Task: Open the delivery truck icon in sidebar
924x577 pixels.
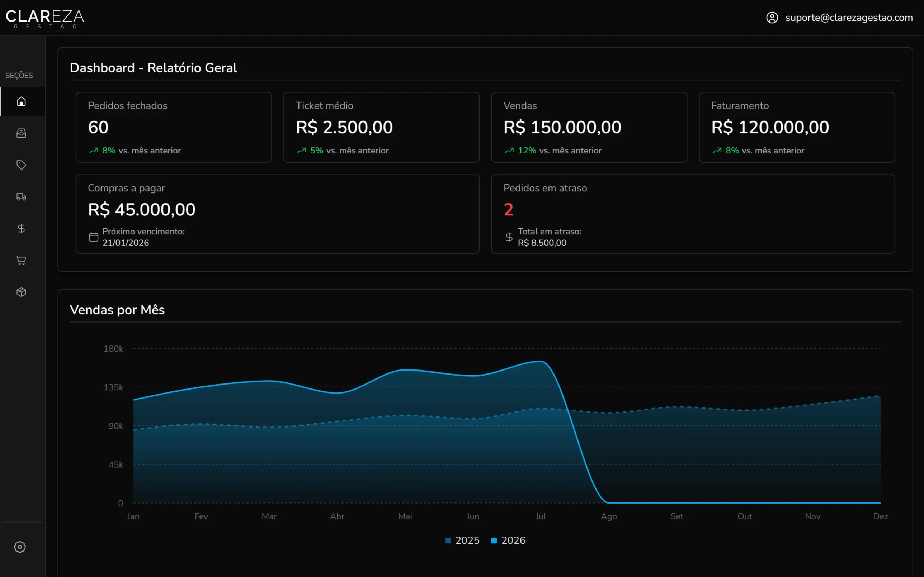Action: tap(22, 196)
